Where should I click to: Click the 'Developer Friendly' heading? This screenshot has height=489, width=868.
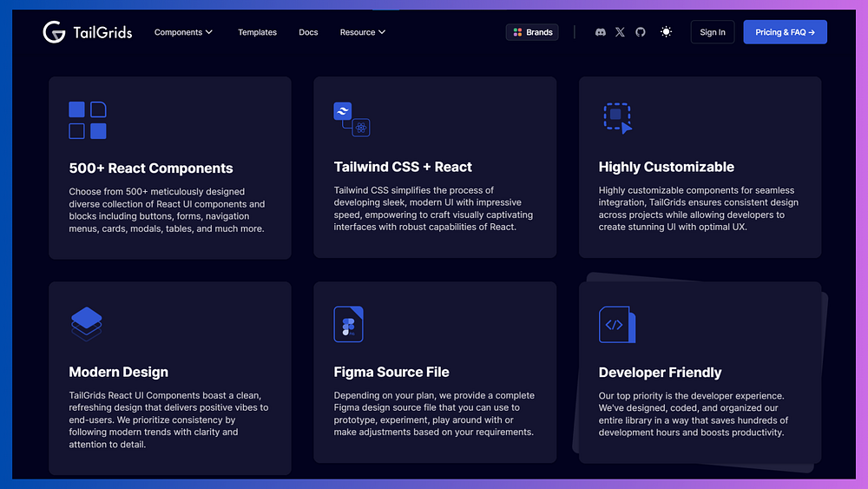point(660,372)
